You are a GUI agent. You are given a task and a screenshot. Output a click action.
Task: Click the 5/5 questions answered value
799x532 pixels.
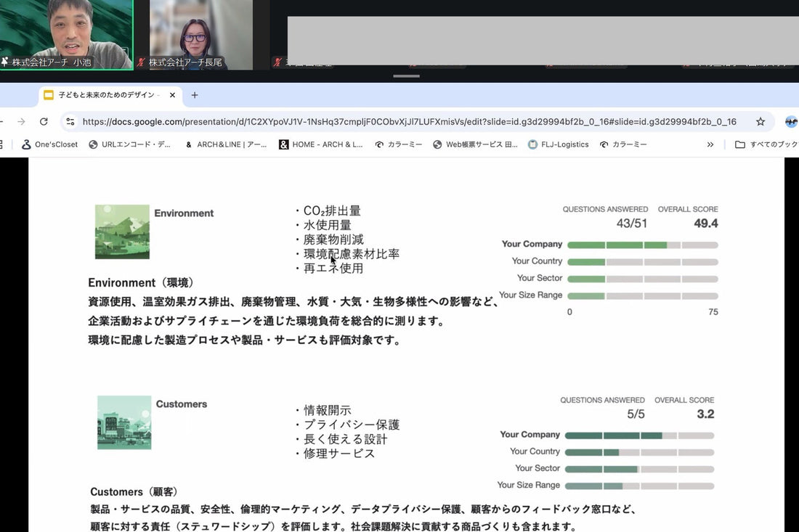pos(636,414)
